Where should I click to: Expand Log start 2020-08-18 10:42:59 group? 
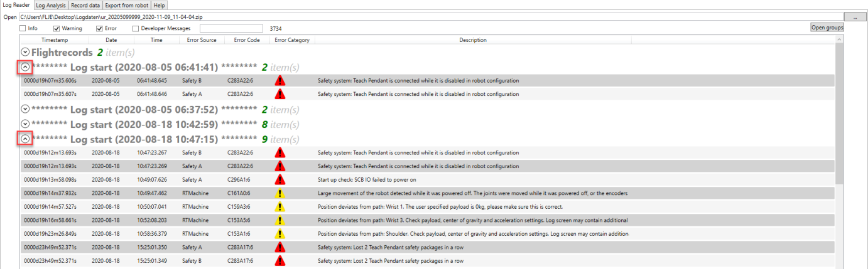pos(25,124)
